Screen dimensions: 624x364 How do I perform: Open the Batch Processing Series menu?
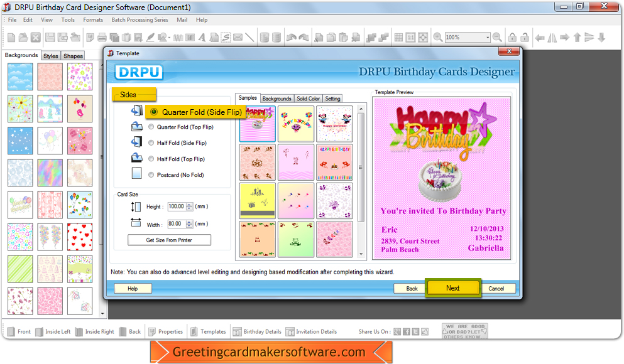click(x=140, y=20)
